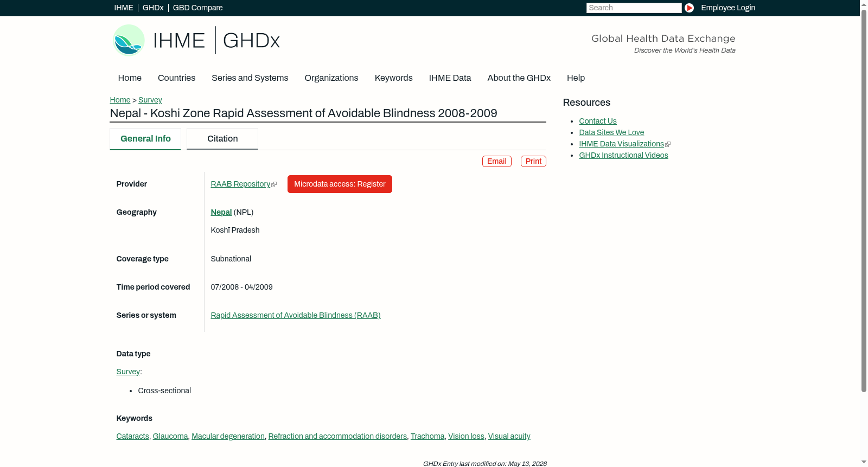Click the 07/2008 - 04/2009 time period text
868x467 pixels.
click(242, 287)
